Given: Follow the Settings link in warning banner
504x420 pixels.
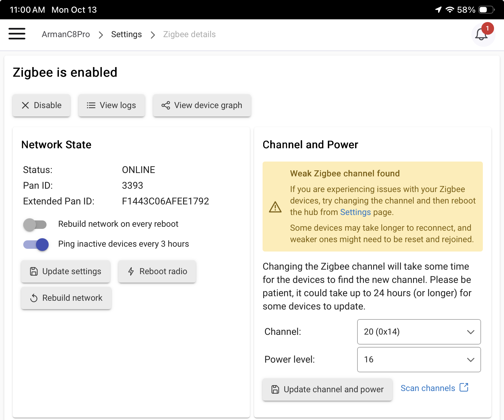Looking at the screenshot, I should pyautogui.click(x=355, y=212).
